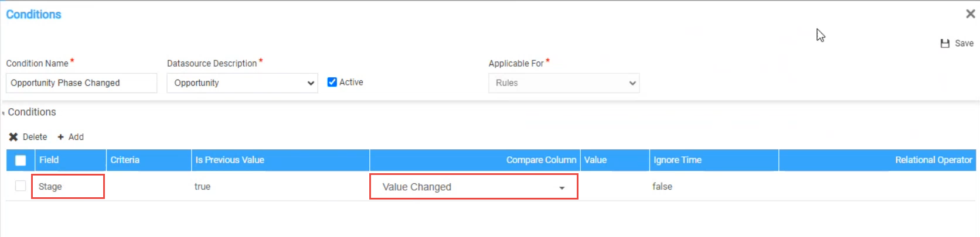The height and width of the screenshot is (237, 980).
Task: Click the Add plus icon
Action: click(x=60, y=137)
